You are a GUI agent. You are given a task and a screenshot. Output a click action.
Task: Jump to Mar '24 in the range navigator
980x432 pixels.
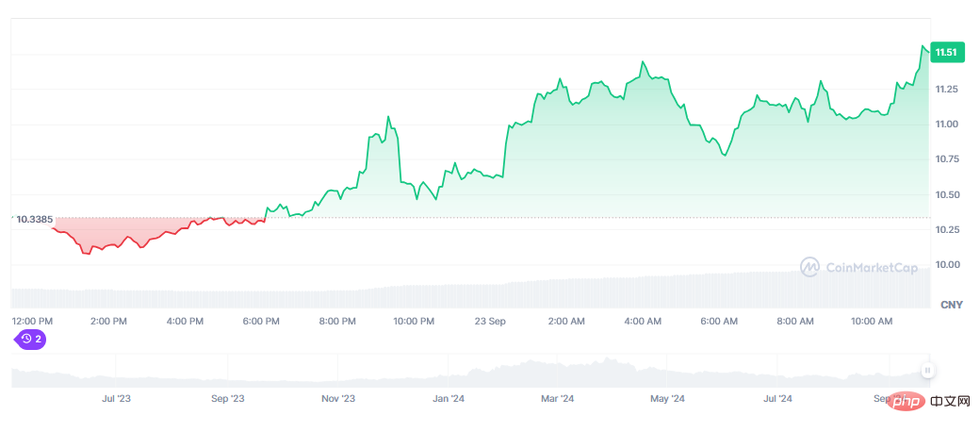coord(557,399)
